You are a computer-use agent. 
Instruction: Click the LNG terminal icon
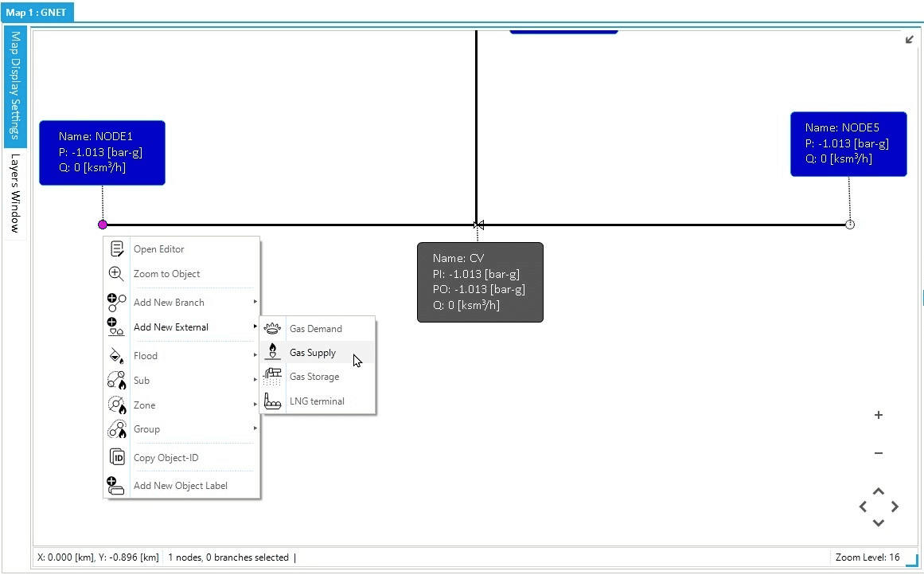click(272, 401)
